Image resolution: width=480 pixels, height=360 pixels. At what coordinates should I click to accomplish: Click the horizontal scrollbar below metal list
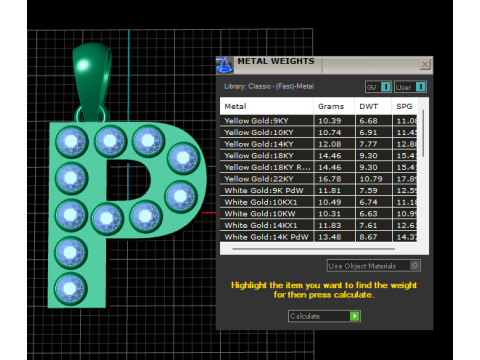coord(313,249)
